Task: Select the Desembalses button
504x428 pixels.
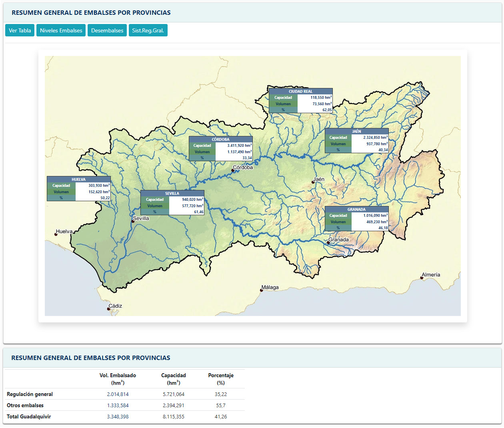Action: 107,30
